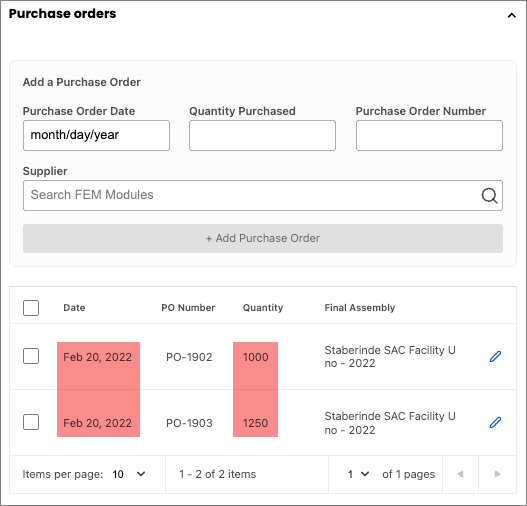This screenshot has width=527, height=506.
Task: Click the 'of 1 pages' text
Action: (x=408, y=474)
